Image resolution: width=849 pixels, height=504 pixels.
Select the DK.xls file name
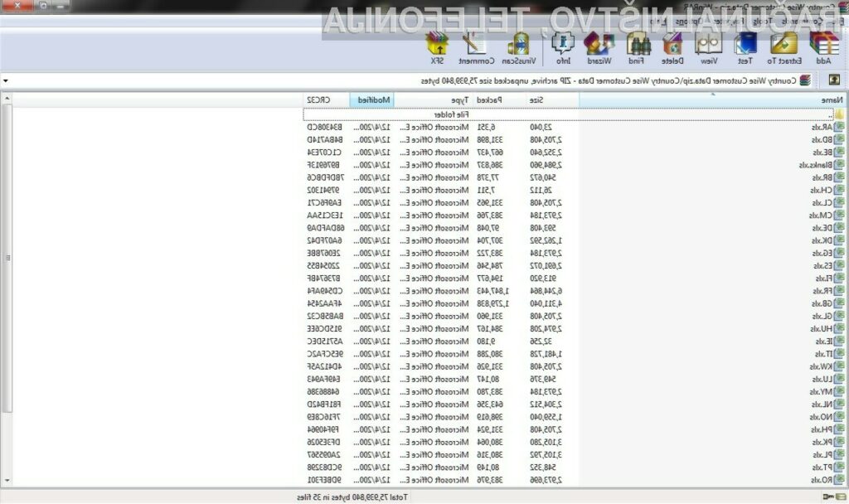(822, 241)
